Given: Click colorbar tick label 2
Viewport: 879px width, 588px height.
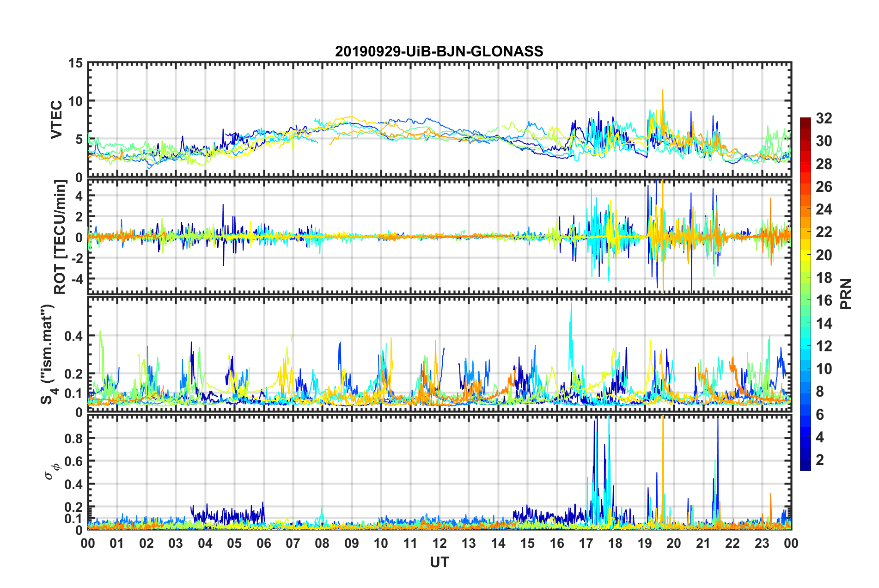Looking at the screenshot, I should click(820, 460).
